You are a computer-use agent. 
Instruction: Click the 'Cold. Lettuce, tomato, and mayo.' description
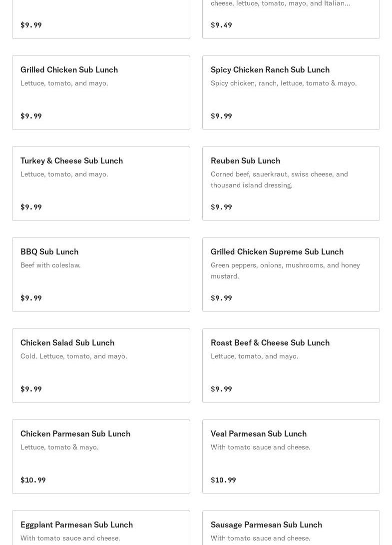click(74, 356)
